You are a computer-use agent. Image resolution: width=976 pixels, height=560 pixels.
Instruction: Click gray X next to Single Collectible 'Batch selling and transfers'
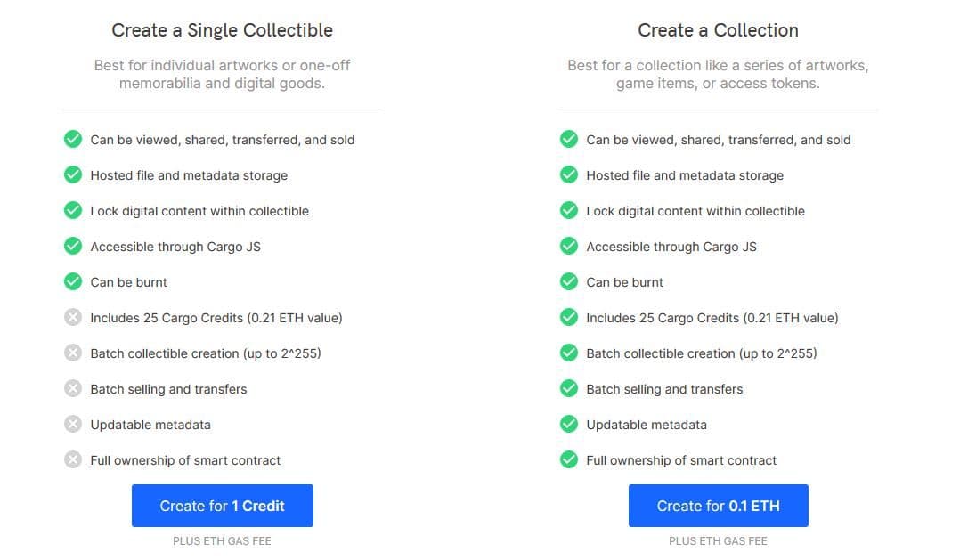click(x=73, y=389)
